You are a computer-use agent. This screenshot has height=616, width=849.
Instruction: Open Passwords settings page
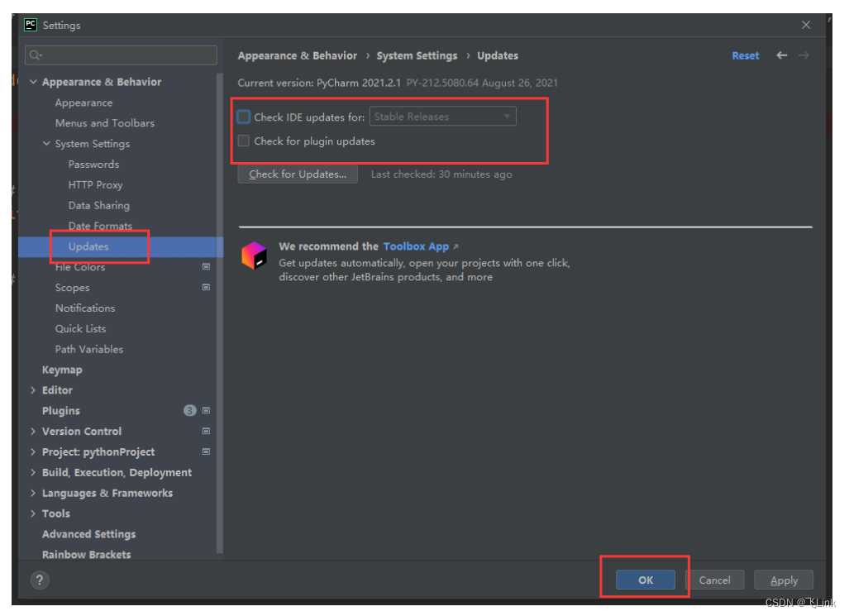click(93, 165)
